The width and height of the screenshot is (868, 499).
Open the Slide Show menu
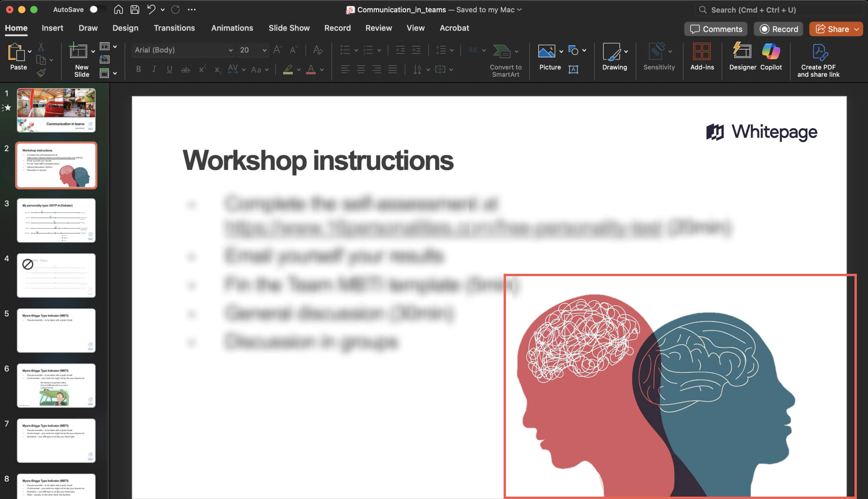289,28
